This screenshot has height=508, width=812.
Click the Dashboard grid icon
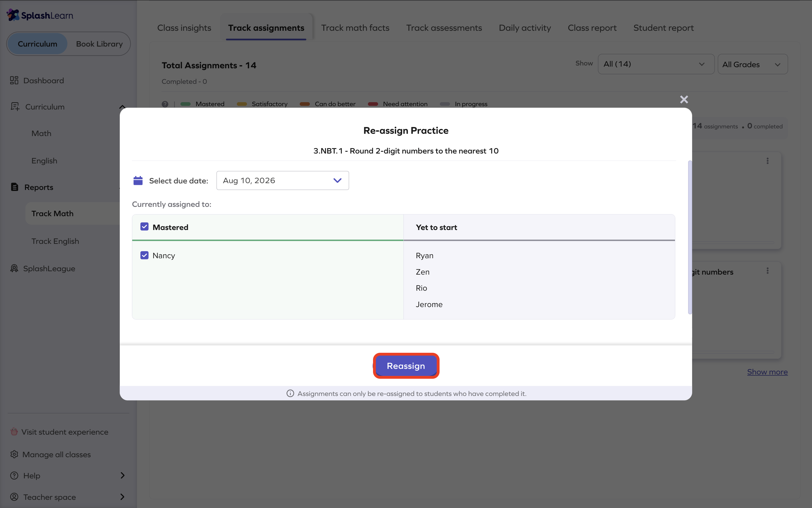tap(14, 81)
